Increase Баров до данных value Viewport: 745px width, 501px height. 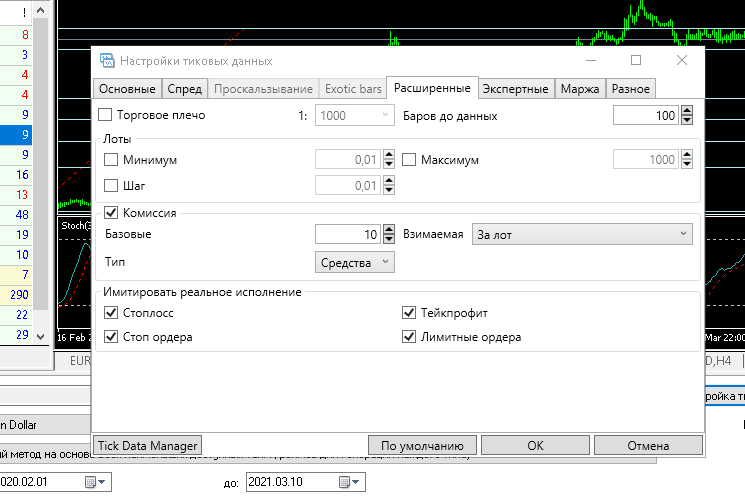tap(687, 110)
